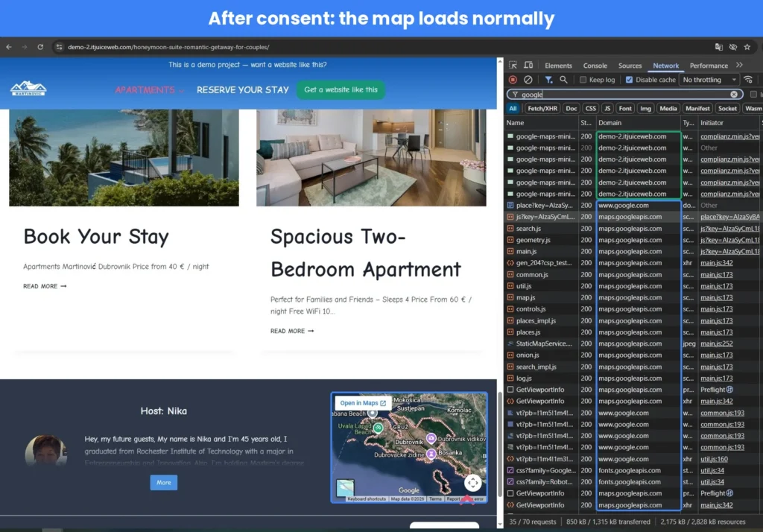Open the Performance tab
763x532 pixels.
click(709, 66)
